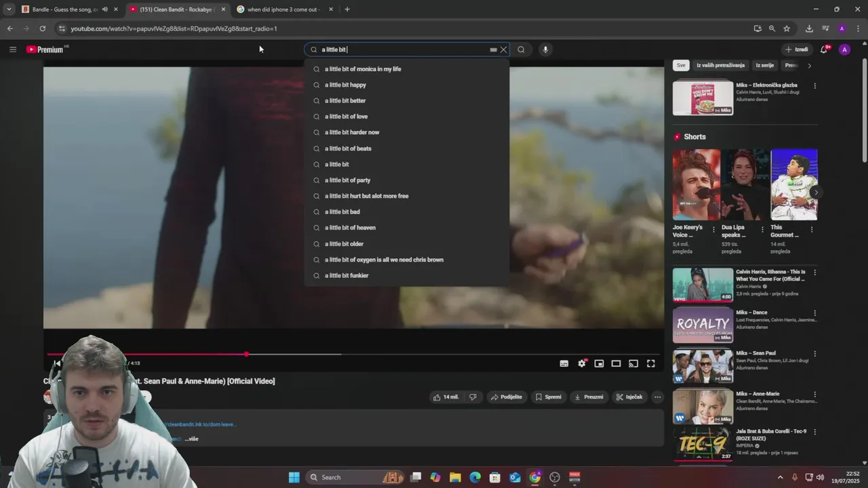
Task: Open a new browser tab
Action: point(347,9)
